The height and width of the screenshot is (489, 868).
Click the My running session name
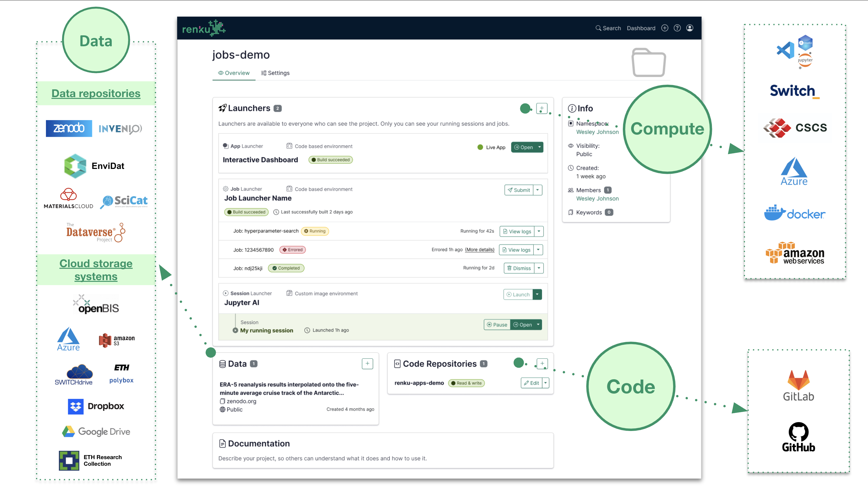266,330
